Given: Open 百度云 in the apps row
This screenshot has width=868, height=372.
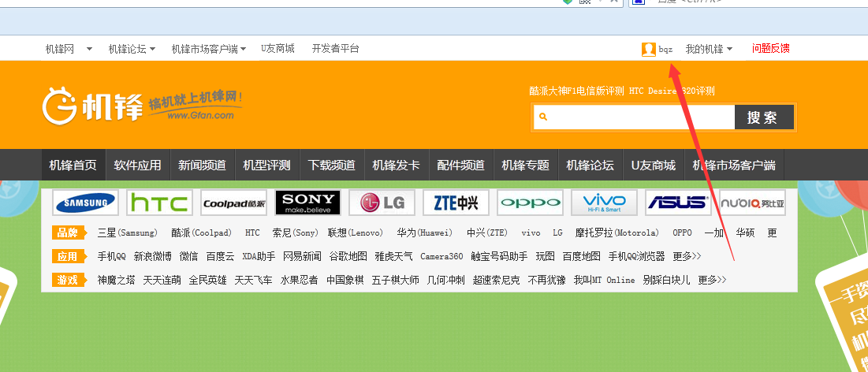Looking at the screenshot, I should 220,256.
